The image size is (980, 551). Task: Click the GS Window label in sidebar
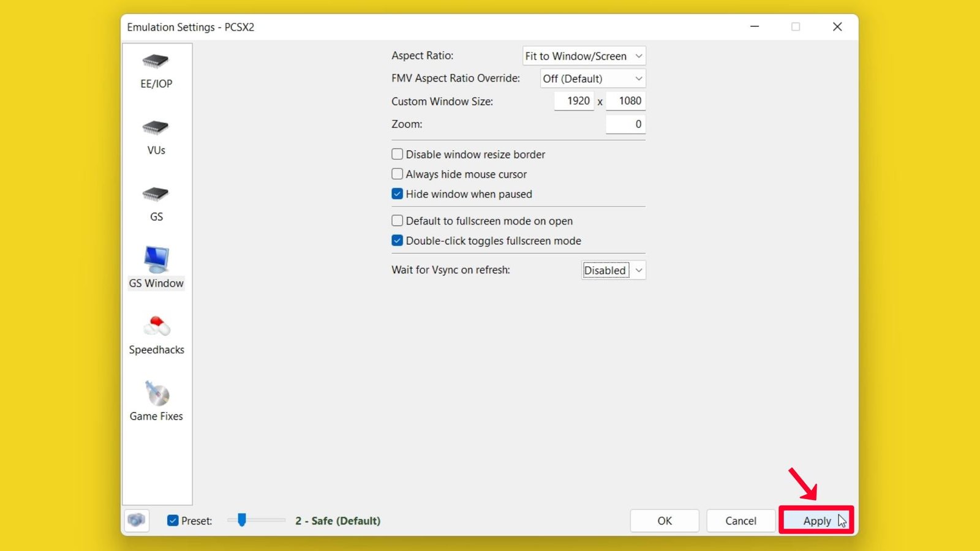156,283
